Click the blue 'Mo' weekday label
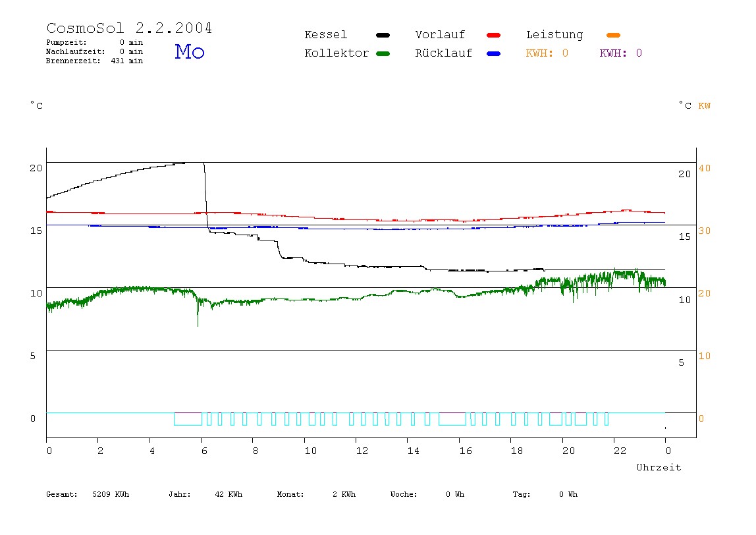 point(190,51)
